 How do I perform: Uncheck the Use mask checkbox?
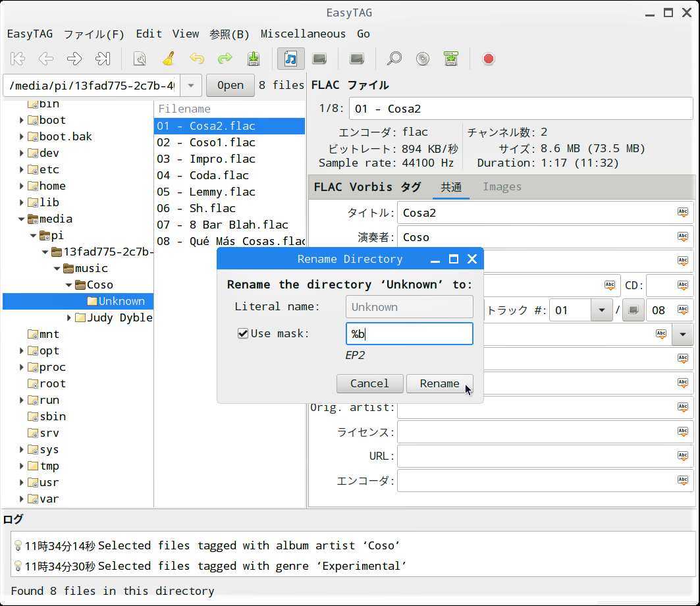point(243,333)
